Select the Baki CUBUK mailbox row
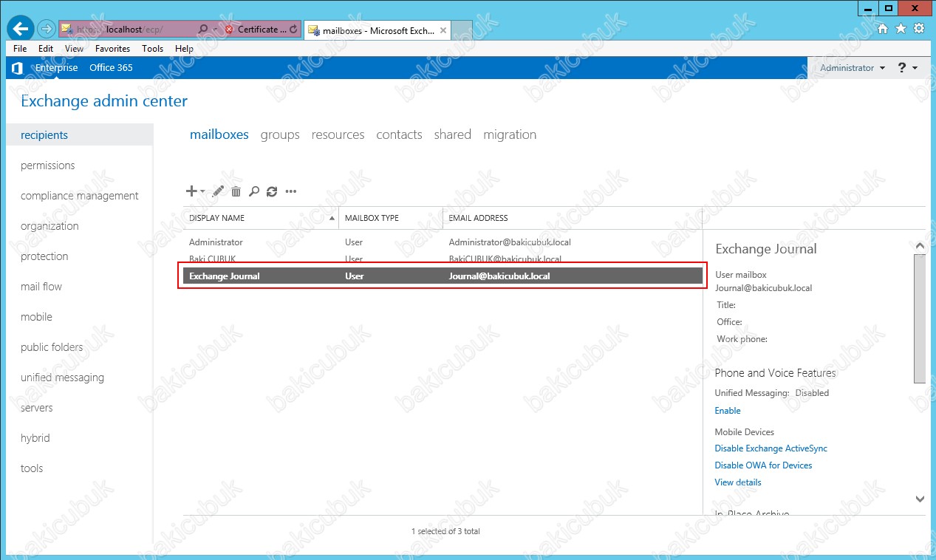 click(443, 259)
